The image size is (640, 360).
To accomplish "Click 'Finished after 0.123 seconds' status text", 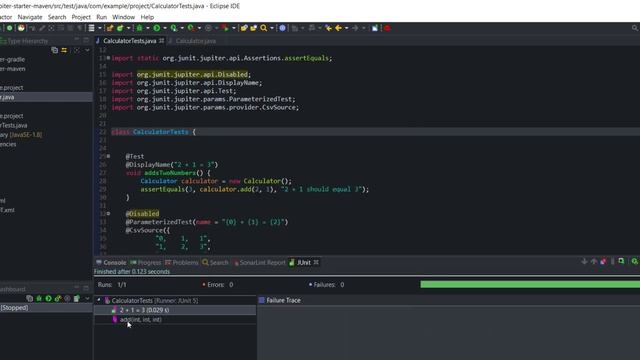I will pyautogui.click(x=132, y=272).
